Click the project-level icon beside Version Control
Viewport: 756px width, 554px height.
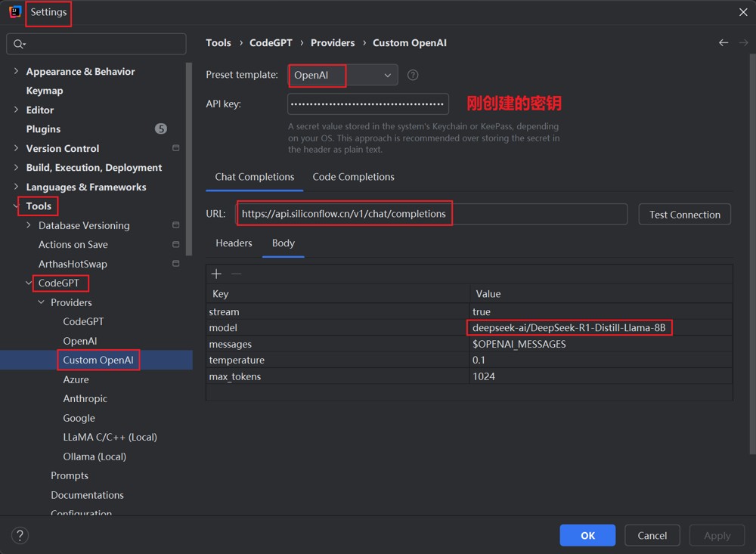[176, 148]
